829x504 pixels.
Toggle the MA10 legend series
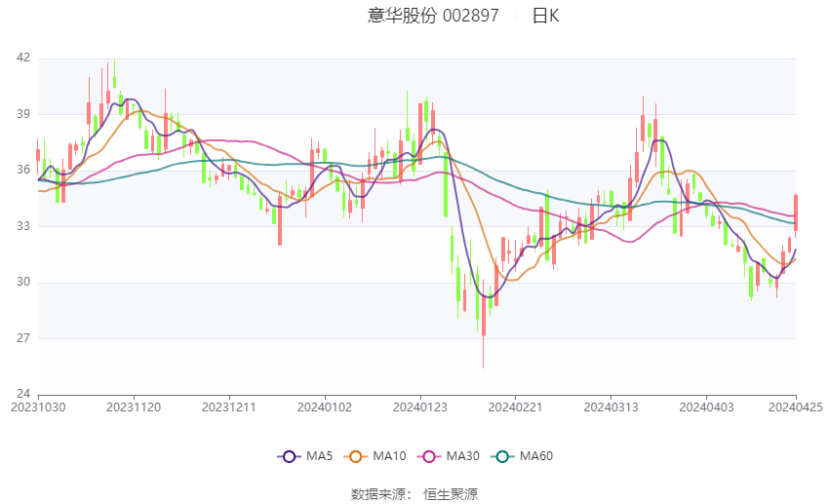click(375, 456)
